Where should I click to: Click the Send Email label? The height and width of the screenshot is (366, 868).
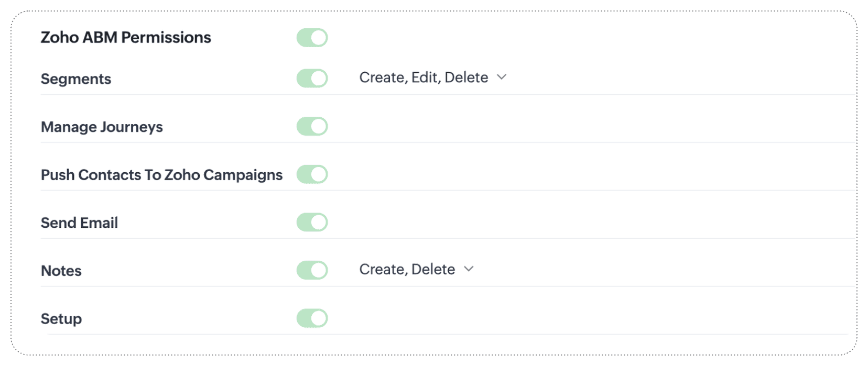[x=79, y=223]
